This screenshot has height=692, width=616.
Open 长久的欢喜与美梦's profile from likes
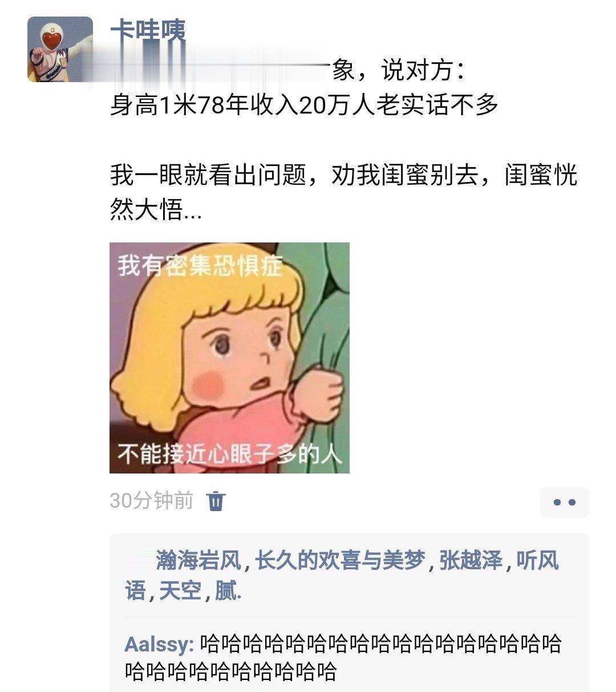point(340,561)
